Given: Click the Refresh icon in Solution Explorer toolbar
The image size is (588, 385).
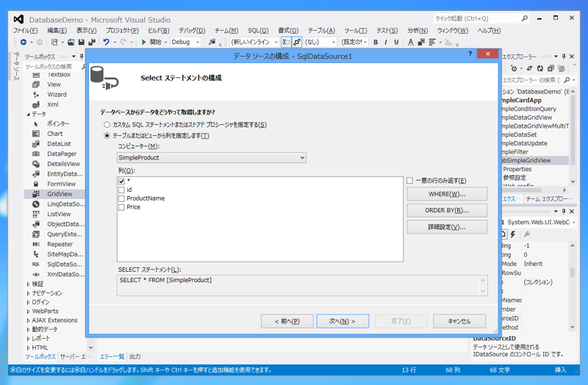Looking at the screenshot, I should 539,68.
